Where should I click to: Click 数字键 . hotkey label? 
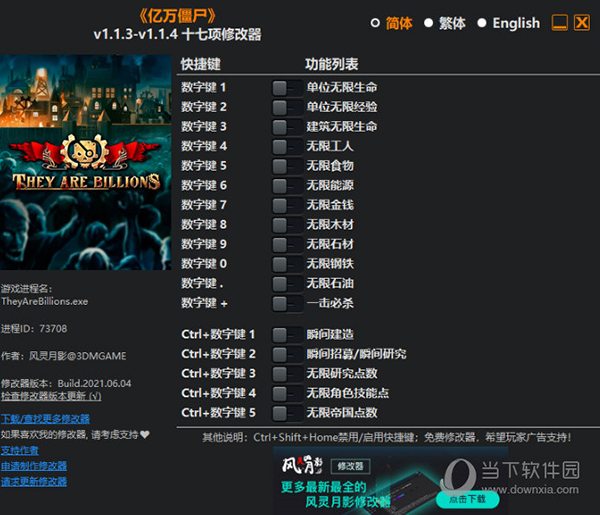(x=202, y=284)
